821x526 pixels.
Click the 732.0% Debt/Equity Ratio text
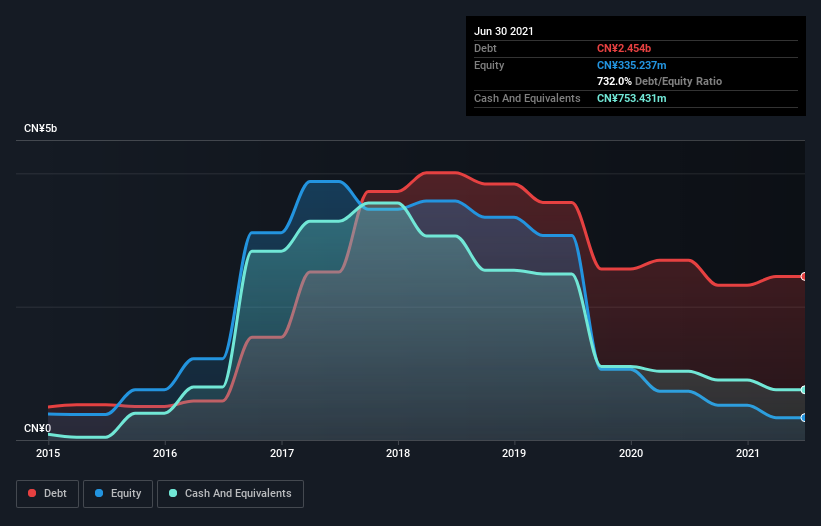660,81
